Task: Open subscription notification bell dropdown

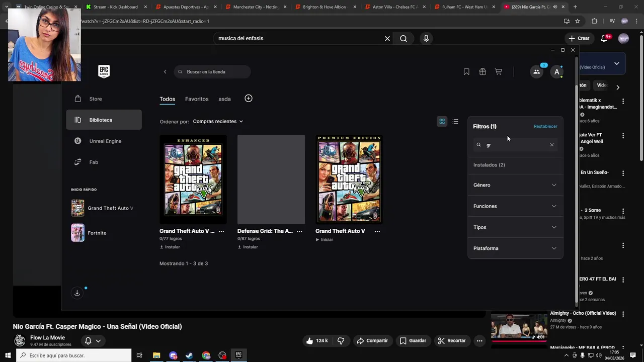Action: (x=93, y=341)
